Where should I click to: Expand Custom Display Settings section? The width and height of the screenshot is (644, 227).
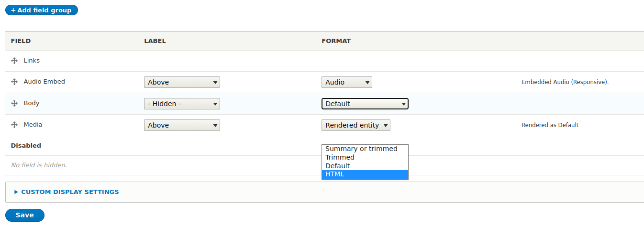67,192
